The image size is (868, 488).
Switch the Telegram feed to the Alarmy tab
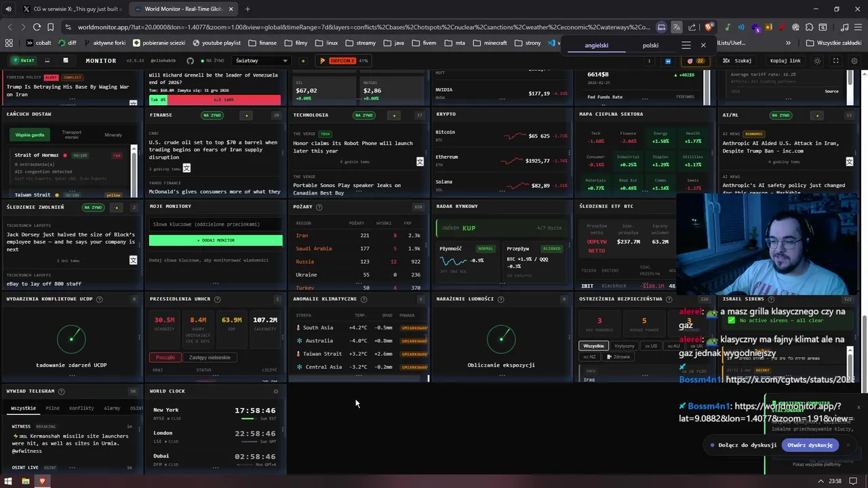pos(112,408)
